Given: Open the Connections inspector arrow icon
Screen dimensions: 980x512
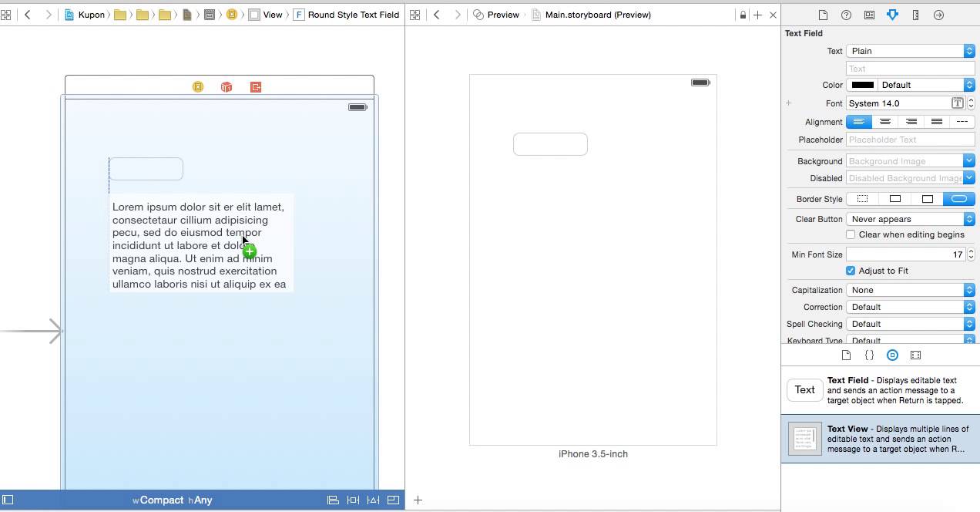Looking at the screenshot, I should [938, 15].
